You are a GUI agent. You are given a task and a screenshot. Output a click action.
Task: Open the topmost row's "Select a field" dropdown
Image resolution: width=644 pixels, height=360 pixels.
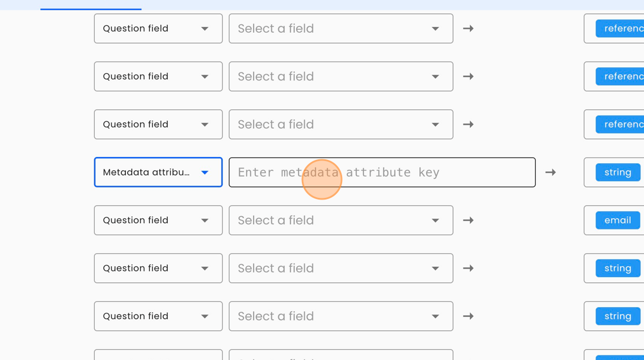click(x=340, y=29)
